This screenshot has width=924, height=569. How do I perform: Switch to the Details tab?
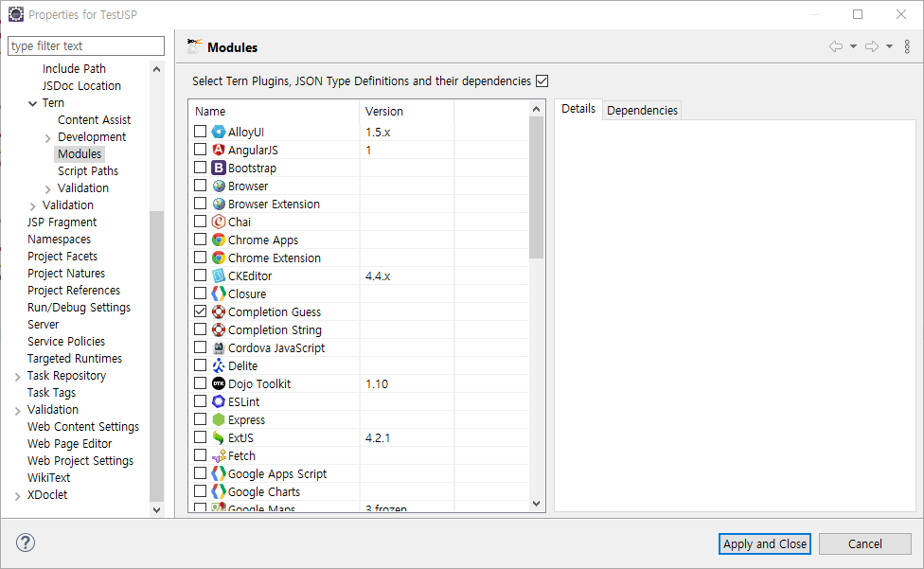pyautogui.click(x=578, y=109)
